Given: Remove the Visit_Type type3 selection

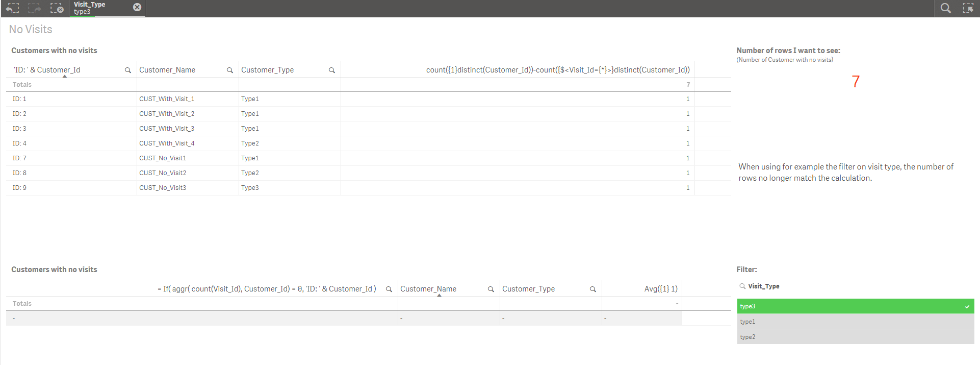Looking at the screenshot, I should point(137,7).
